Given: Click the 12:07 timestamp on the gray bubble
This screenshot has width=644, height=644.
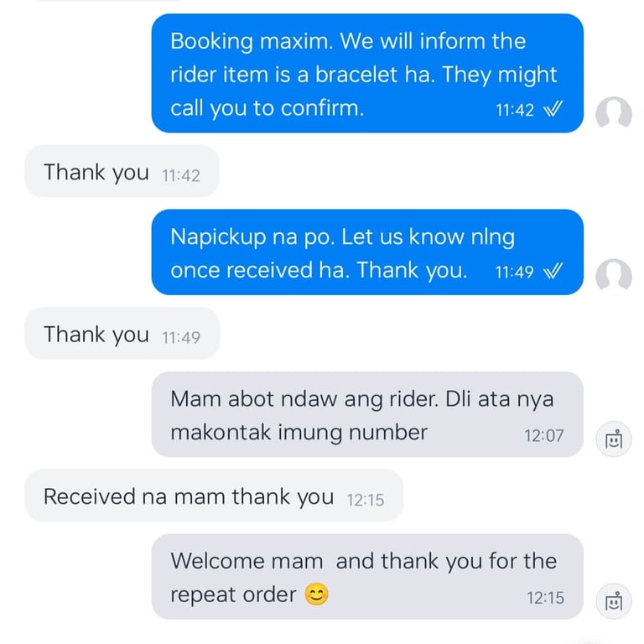Looking at the screenshot, I should tap(543, 436).
